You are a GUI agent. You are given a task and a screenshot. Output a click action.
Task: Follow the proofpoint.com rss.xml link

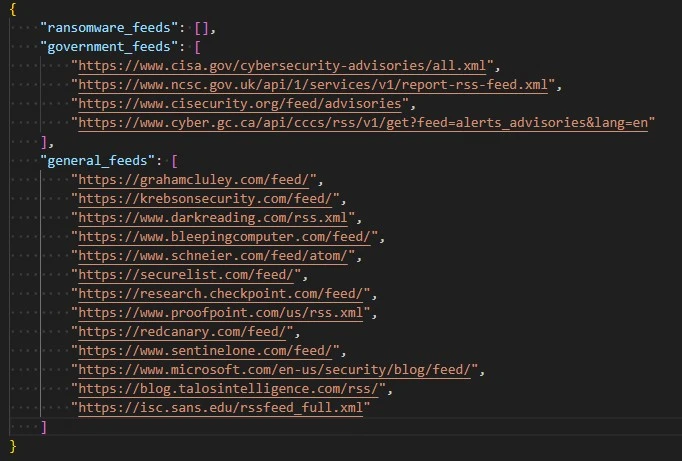pyautogui.click(x=221, y=313)
